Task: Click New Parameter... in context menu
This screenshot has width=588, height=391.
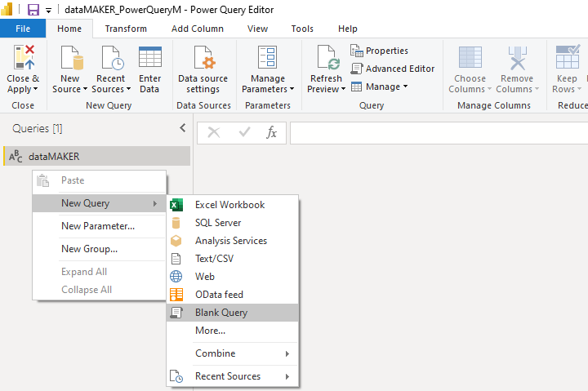Action: [x=100, y=226]
